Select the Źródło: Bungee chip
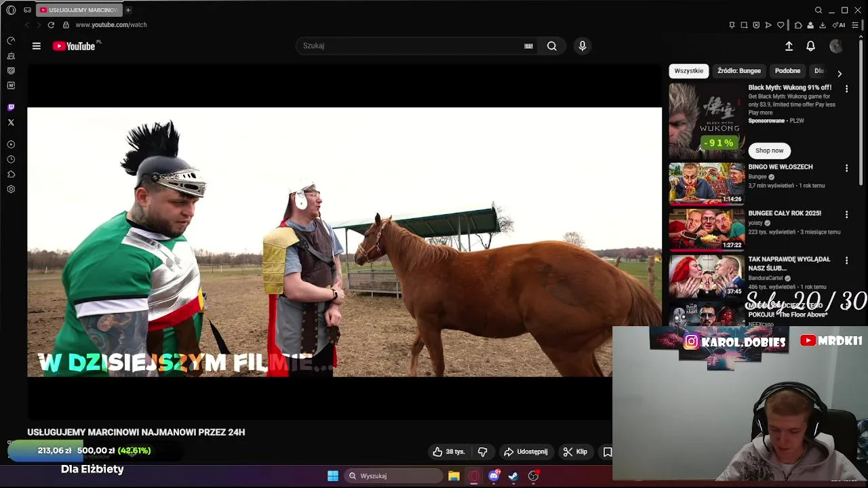The width and height of the screenshot is (868, 488). (x=739, y=70)
